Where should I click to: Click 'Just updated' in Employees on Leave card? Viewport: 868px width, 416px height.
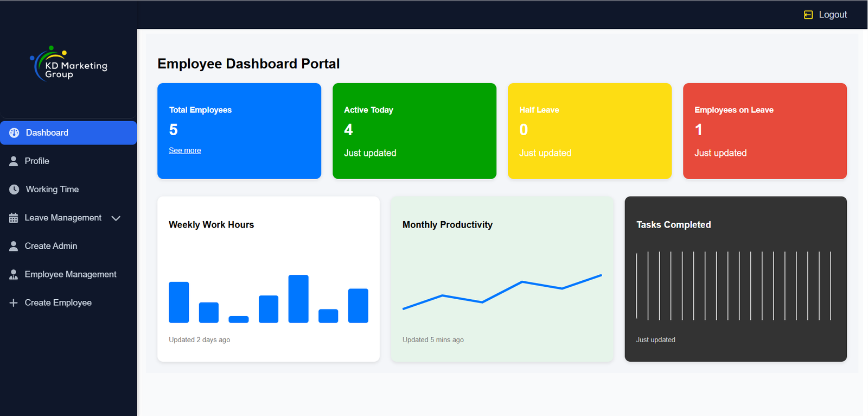click(720, 153)
